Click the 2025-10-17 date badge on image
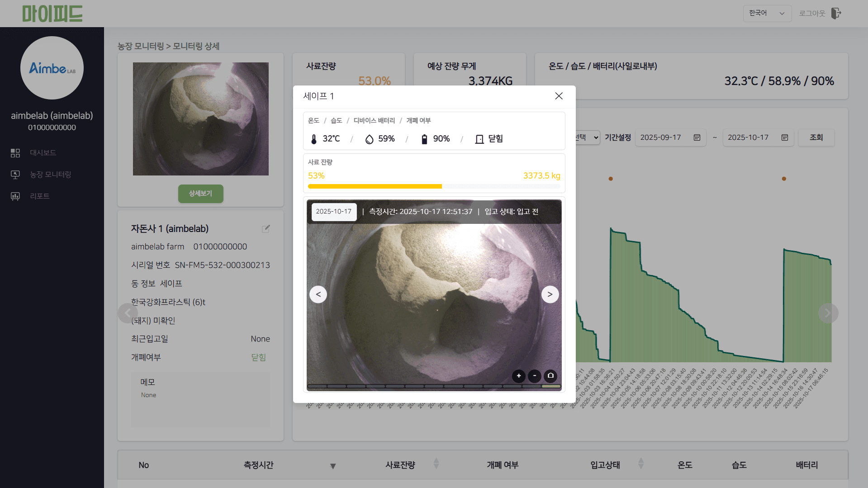The width and height of the screenshot is (868, 488). coord(334,212)
